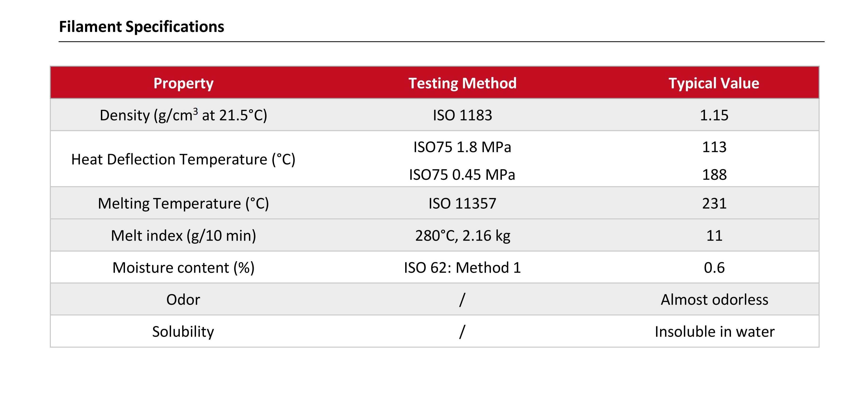
Task: Click the 188 typical value
Action: (x=714, y=175)
